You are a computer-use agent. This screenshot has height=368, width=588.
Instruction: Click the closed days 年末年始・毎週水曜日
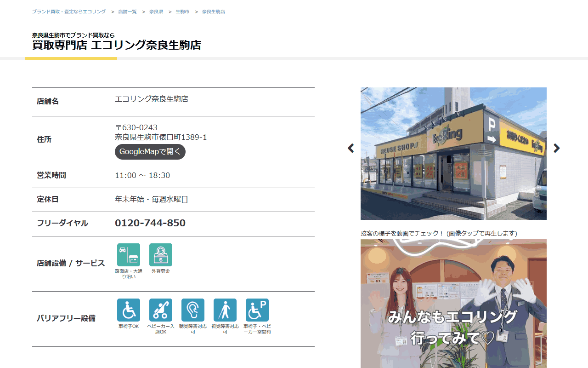click(x=152, y=199)
